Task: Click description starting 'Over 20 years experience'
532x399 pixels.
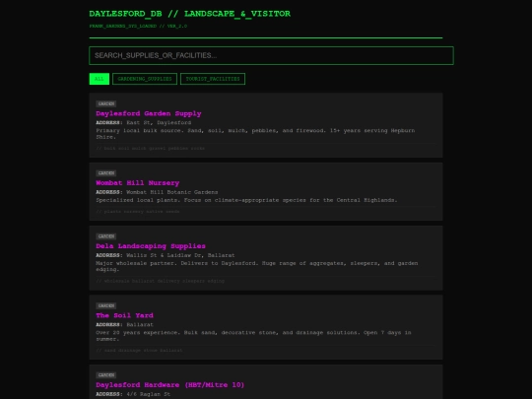Action: 253,336
